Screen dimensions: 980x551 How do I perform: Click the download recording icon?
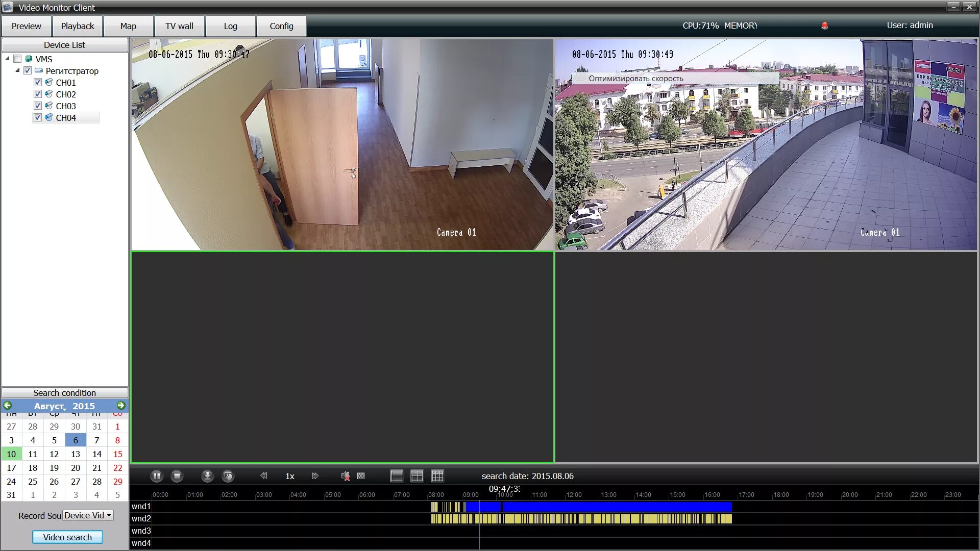click(x=207, y=476)
